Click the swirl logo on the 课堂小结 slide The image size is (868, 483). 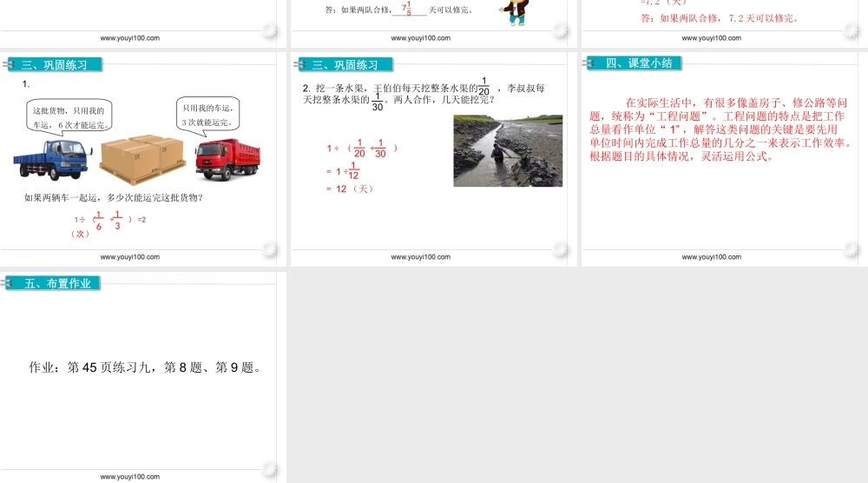tap(851, 250)
